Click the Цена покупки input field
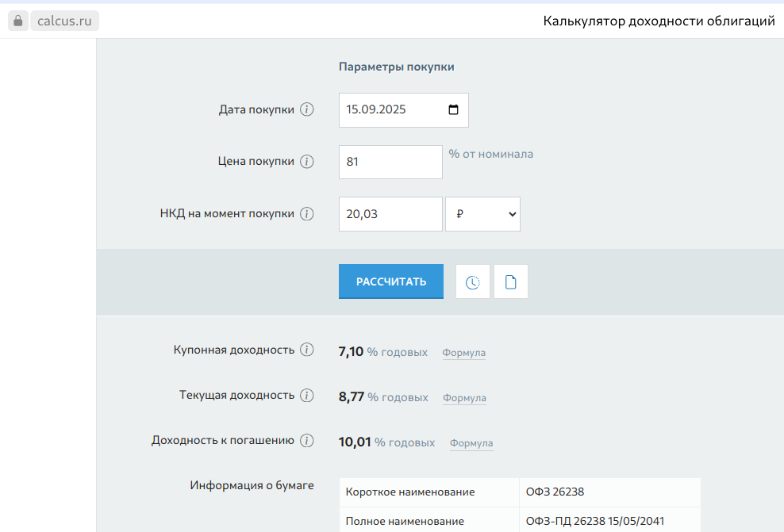784x532 pixels. [390, 161]
